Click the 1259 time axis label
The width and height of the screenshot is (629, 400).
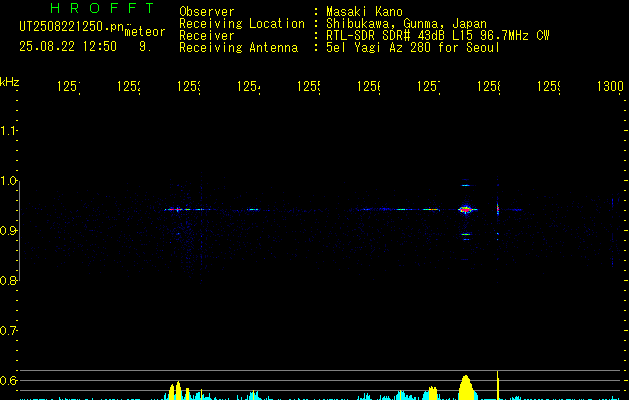(x=549, y=86)
